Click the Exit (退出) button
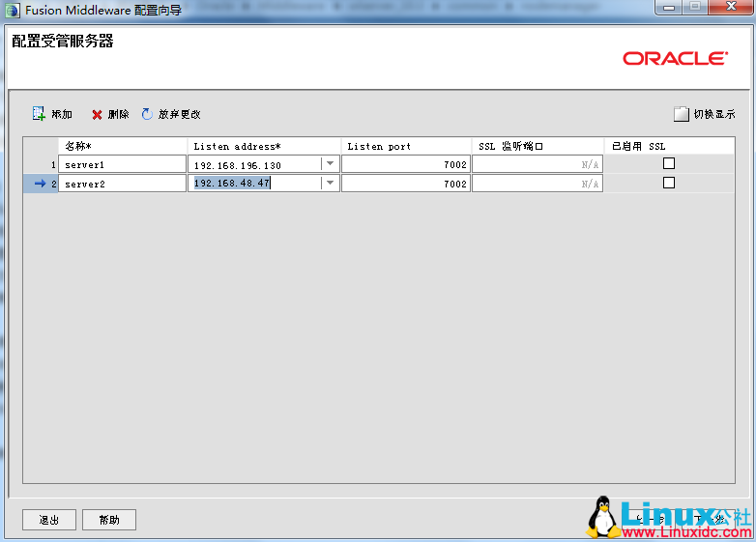Viewport: 756px width, 542px height. [x=49, y=520]
